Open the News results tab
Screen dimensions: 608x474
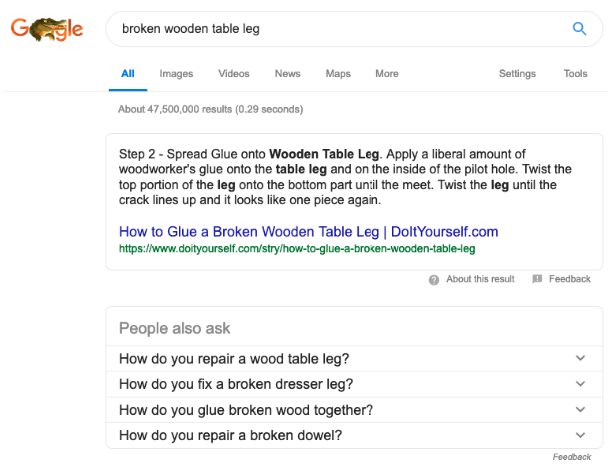tap(287, 74)
